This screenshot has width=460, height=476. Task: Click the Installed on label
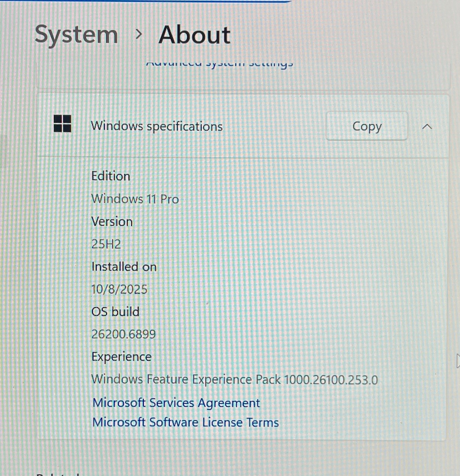(124, 267)
